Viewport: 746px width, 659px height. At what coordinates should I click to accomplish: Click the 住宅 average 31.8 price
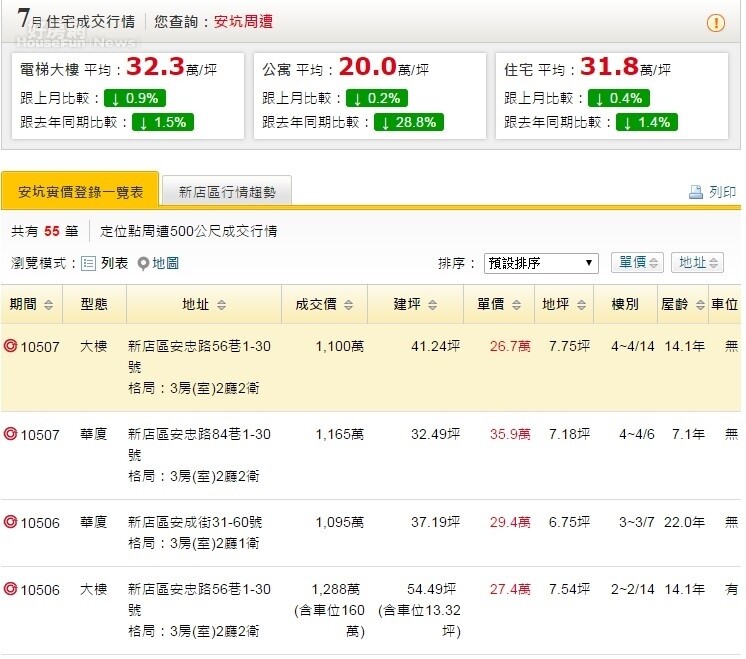pyautogui.click(x=609, y=66)
